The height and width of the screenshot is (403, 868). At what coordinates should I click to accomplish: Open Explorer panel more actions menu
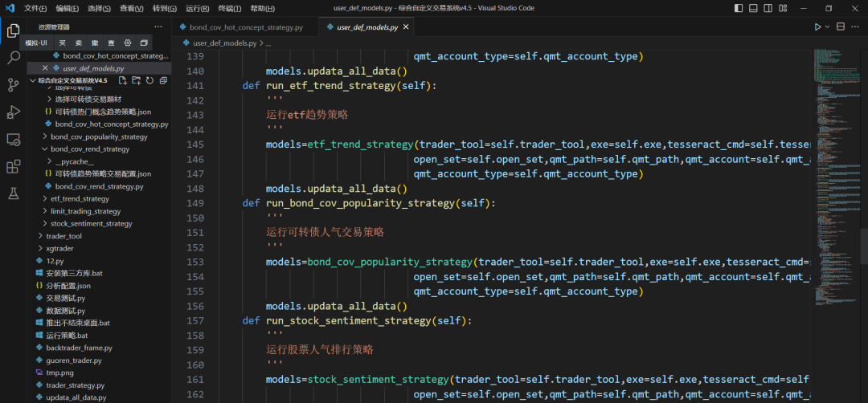click(158, 26)
